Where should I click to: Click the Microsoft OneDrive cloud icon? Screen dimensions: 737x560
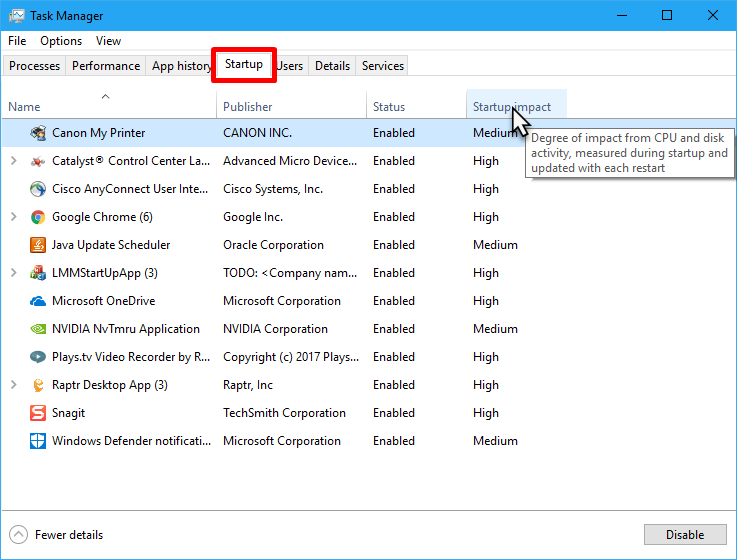pyautogui.click(x=38, y=301)
